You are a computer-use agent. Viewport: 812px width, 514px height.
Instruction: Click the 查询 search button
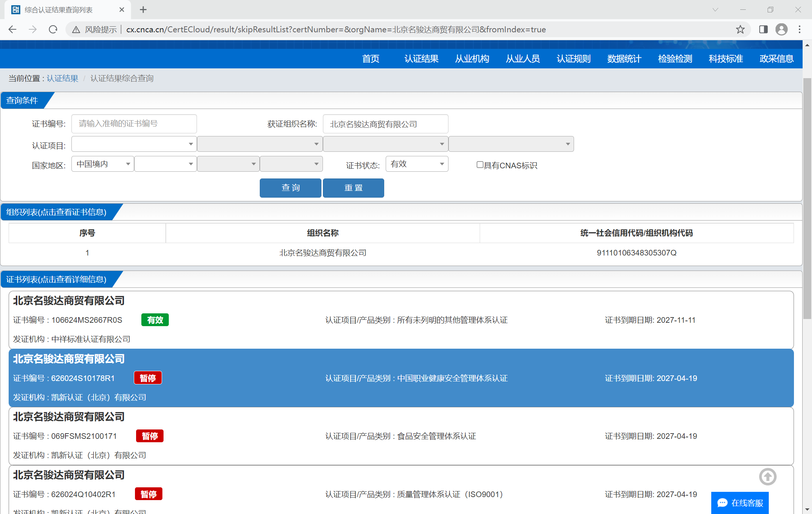coord(291,188)
